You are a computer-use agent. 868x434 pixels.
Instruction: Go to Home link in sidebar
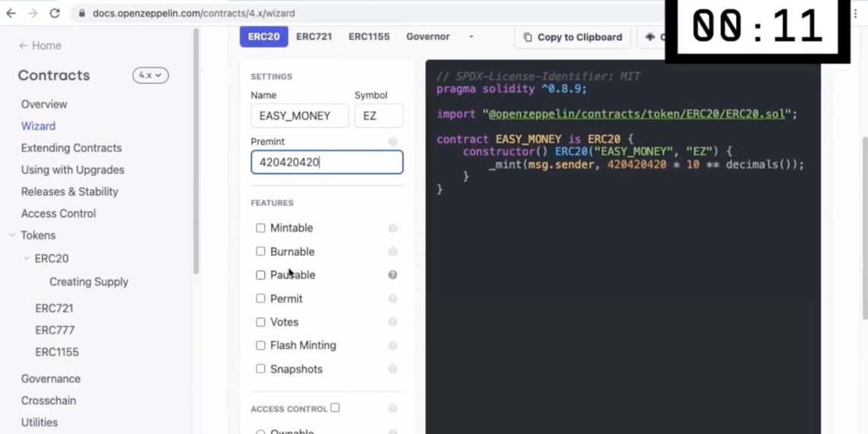click(x=40, y=46)
